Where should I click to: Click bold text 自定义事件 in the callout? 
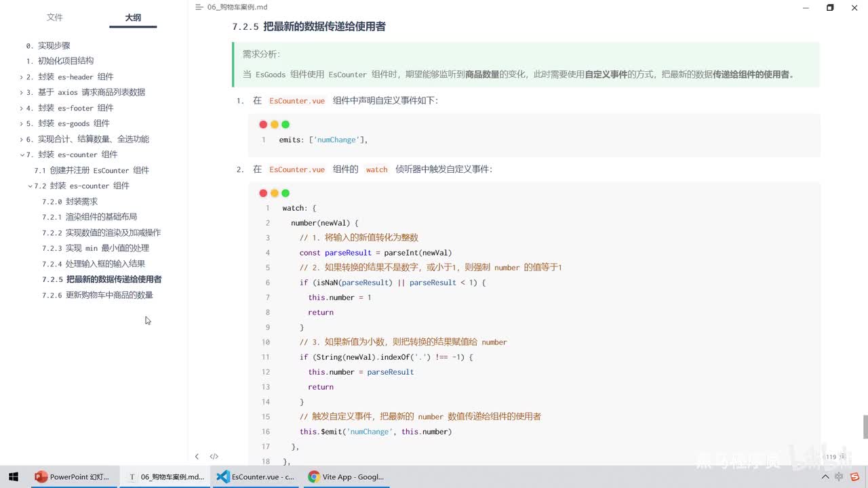pos(606,75)
